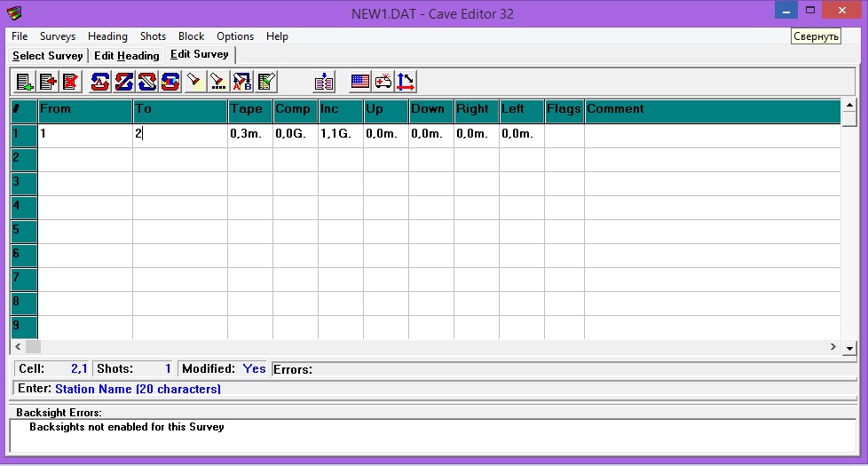Open the Surveys menu
This screenshot has width=868, height=466.
[x=57, y=36]
